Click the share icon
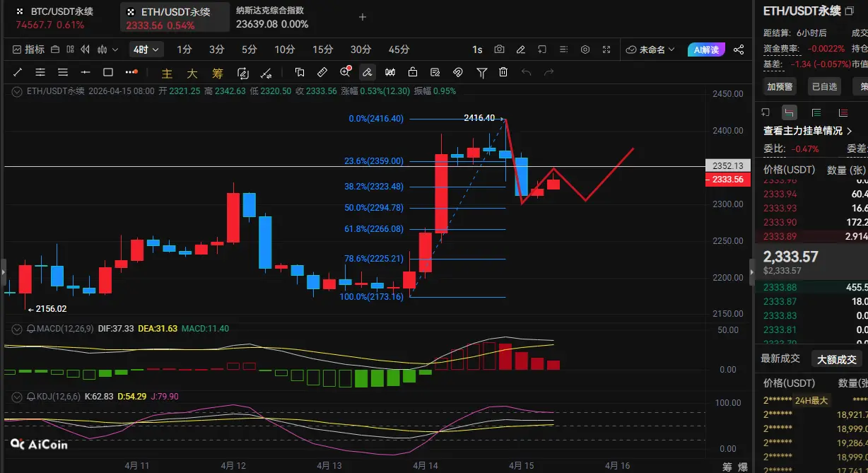The image size is (868, 473). point(739,49)
